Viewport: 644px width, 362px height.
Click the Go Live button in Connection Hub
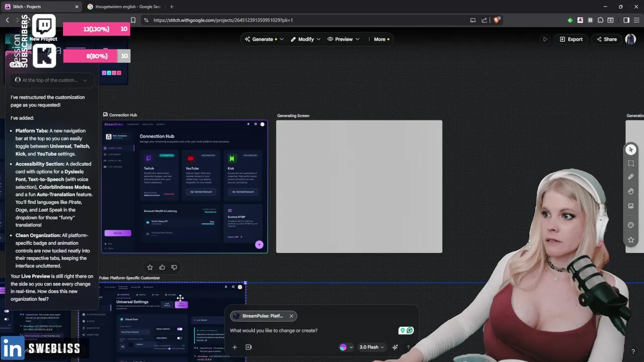pos(118,233)
